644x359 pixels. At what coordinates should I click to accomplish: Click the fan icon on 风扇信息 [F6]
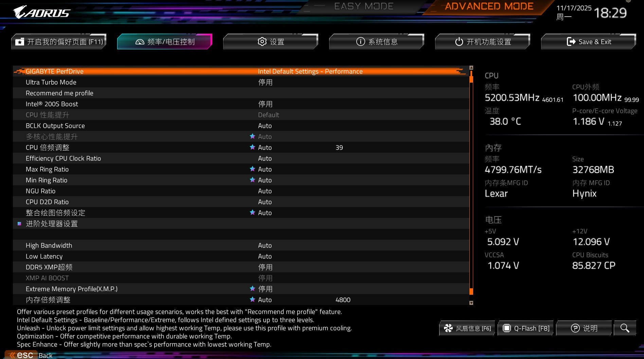point(448,328)
